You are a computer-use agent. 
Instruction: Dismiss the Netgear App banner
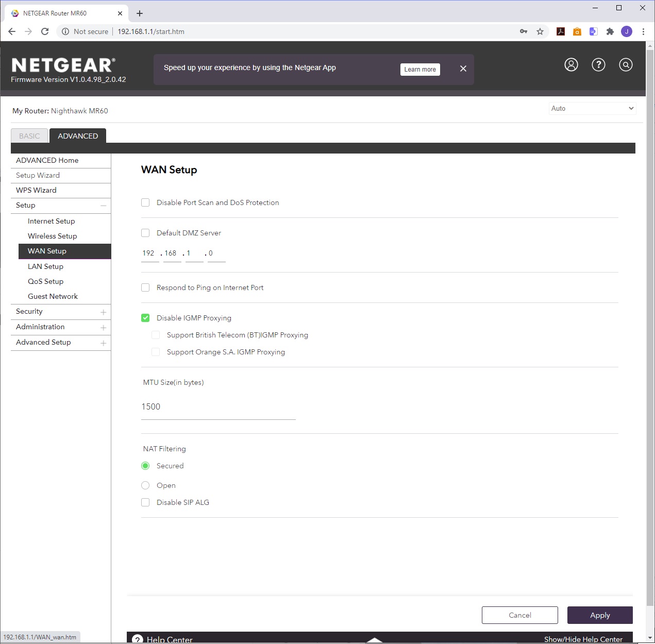[x=463, y=69]
